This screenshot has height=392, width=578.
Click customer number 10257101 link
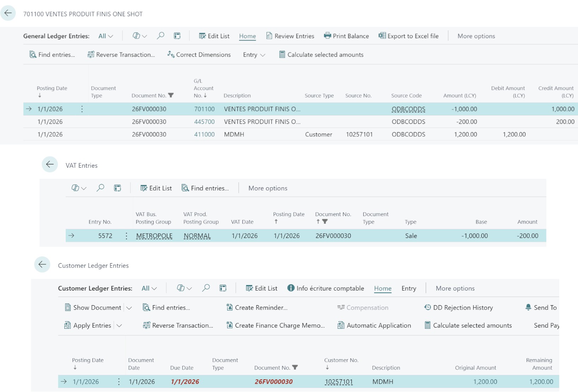(338, 382)
